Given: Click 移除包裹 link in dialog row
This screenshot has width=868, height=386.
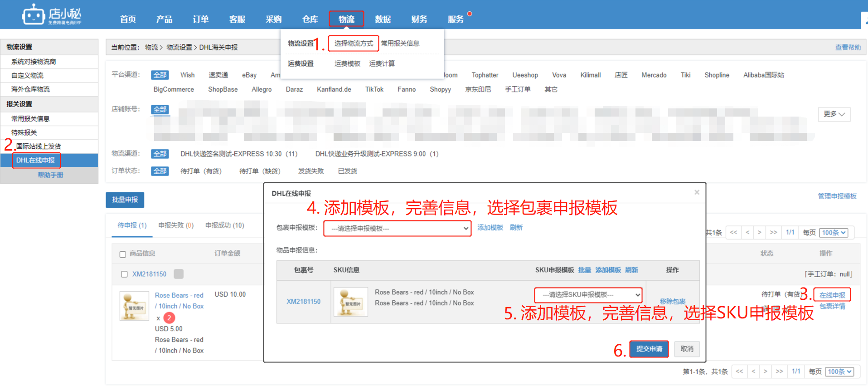Looking at the screenshot, I should [x=673, y=302].
